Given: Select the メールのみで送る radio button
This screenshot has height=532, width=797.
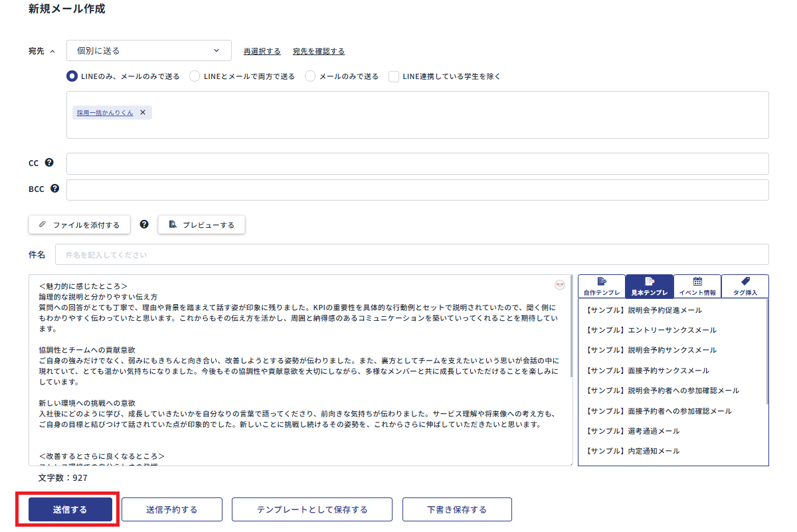Looking at the screenshot, I should pyautogui.click(x=310, y=76).
